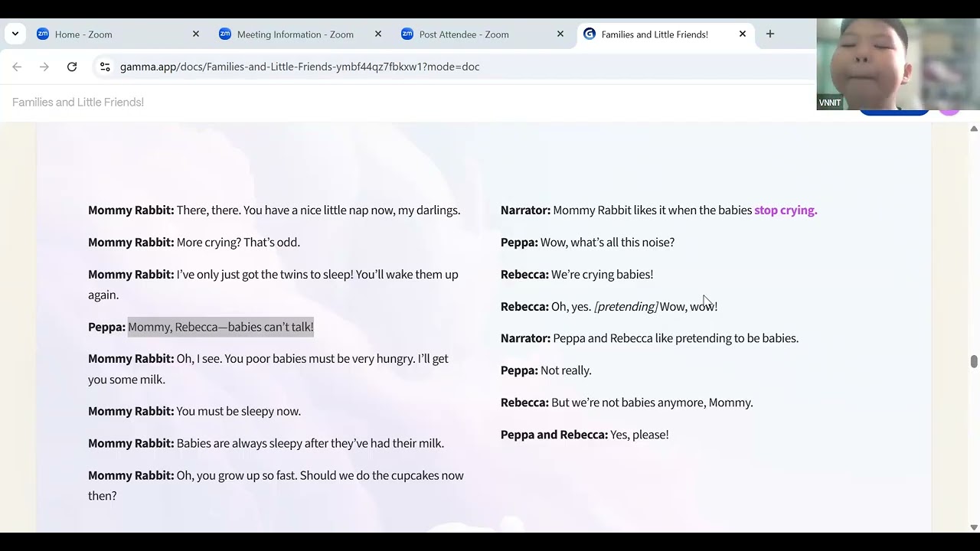Screen dimensions: 980x551
Task: Click the VNNIT participant video thumbnail
Action: point(898,64)
